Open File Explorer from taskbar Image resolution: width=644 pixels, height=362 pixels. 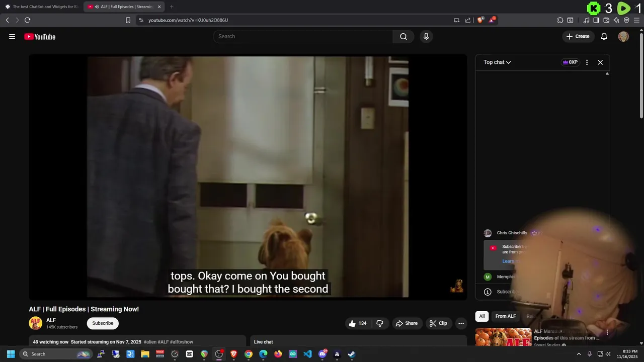(x=145, y=354)
